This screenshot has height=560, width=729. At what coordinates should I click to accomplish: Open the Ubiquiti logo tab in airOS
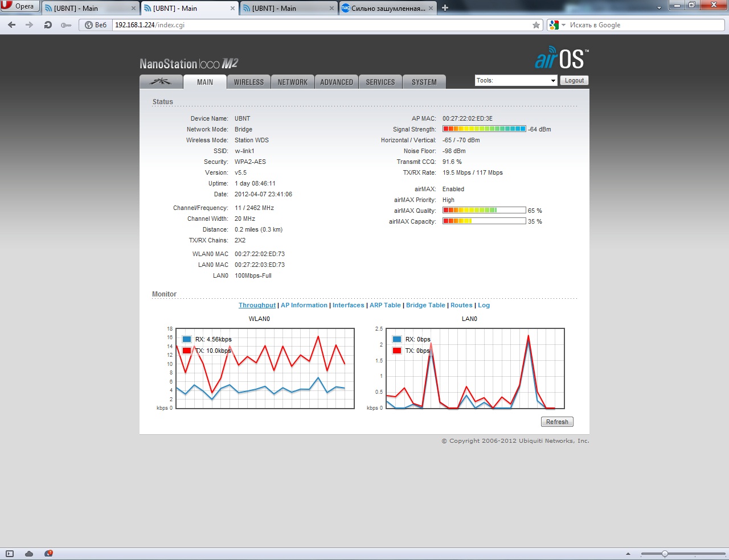pyautogui.click(x=161, y=82)
